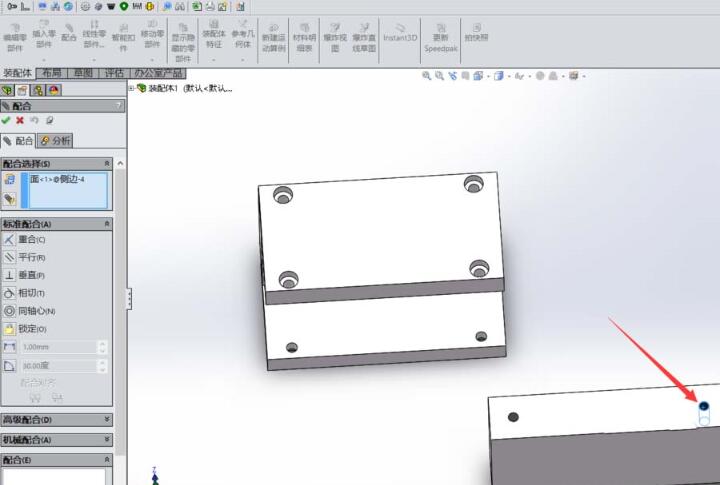Click the Zoom to Fit view icon
This screenshot has width=720, height=485.
point(427,75)
